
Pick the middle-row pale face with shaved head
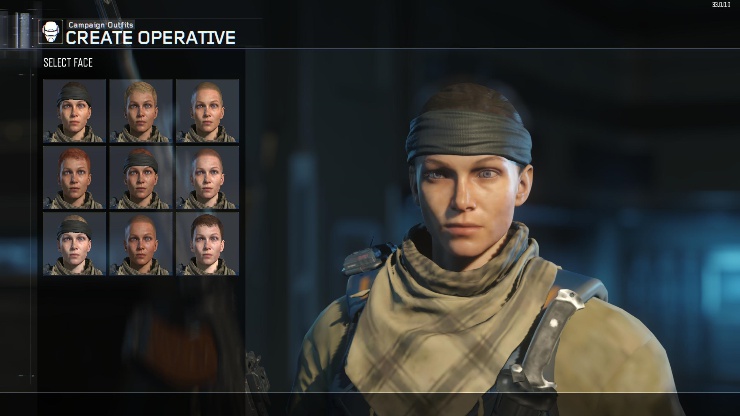(207, 178)
